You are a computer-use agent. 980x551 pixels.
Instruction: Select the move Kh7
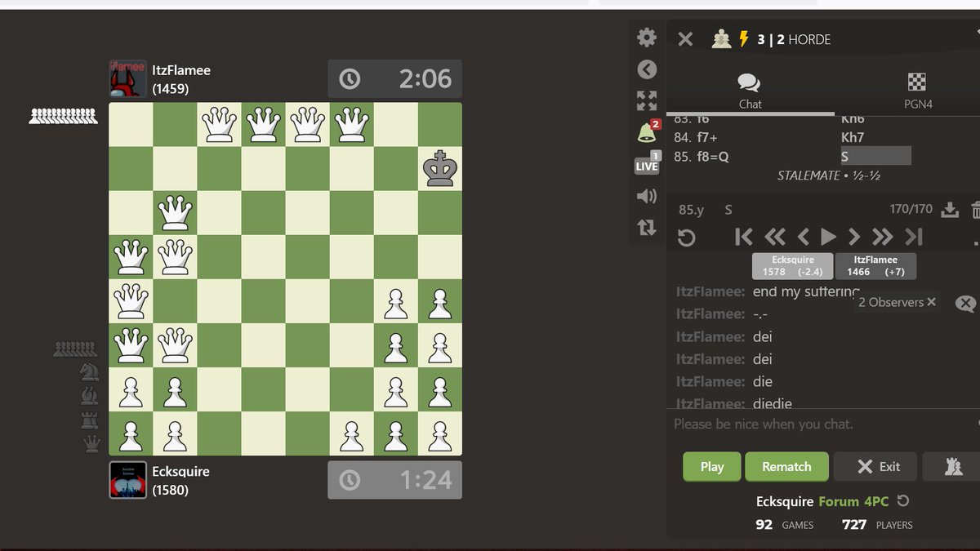853,137
